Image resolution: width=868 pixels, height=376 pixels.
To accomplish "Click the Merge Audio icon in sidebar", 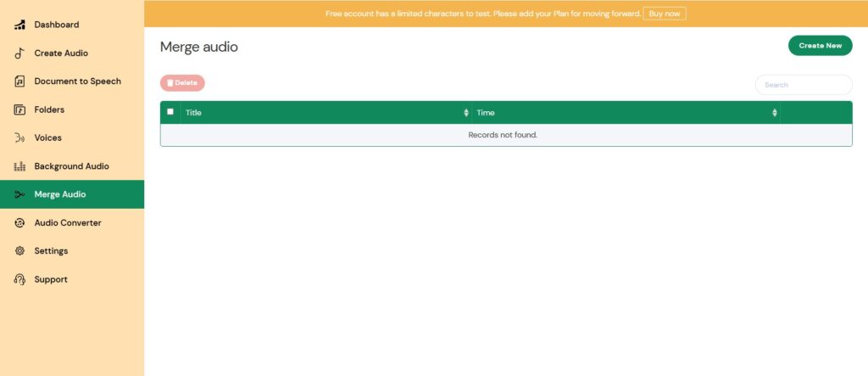I will tap(19, 194).
